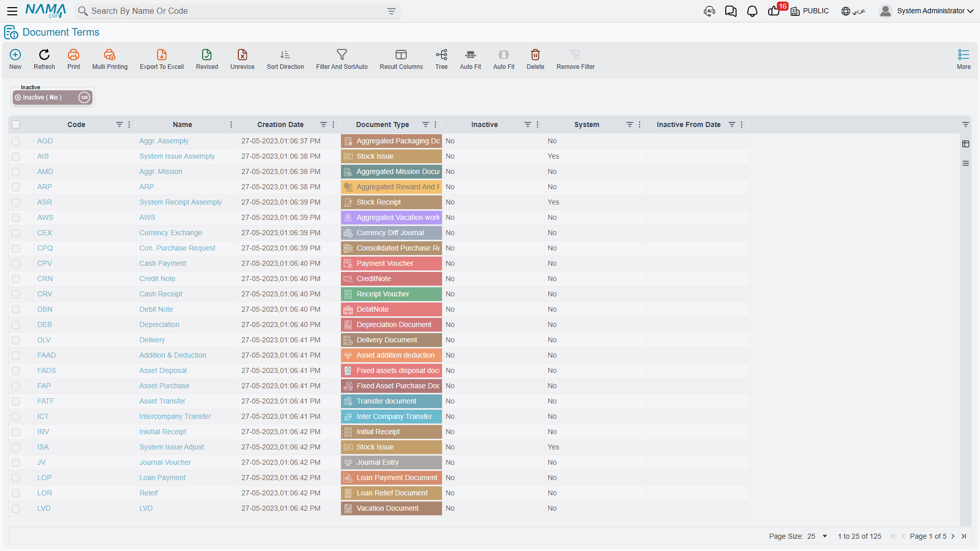Open the Currency Exchange name link

tap(170, 233)
